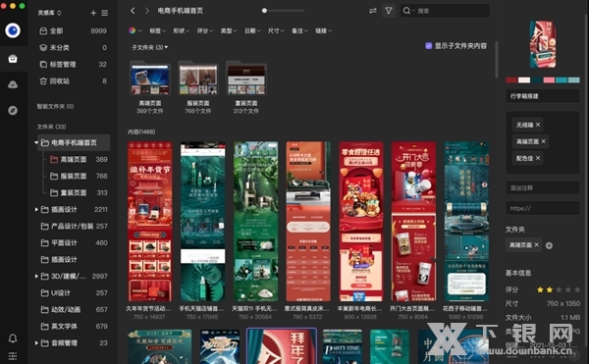Remove the 配色佳 tag with its X

(538, 158)
